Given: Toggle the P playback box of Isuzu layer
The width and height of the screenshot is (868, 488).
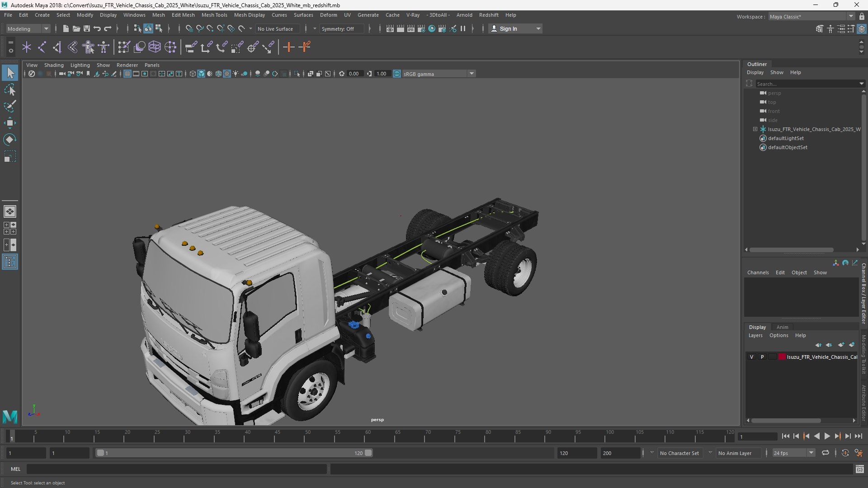Looking at the screenshot, I should [x=762, y=357].
